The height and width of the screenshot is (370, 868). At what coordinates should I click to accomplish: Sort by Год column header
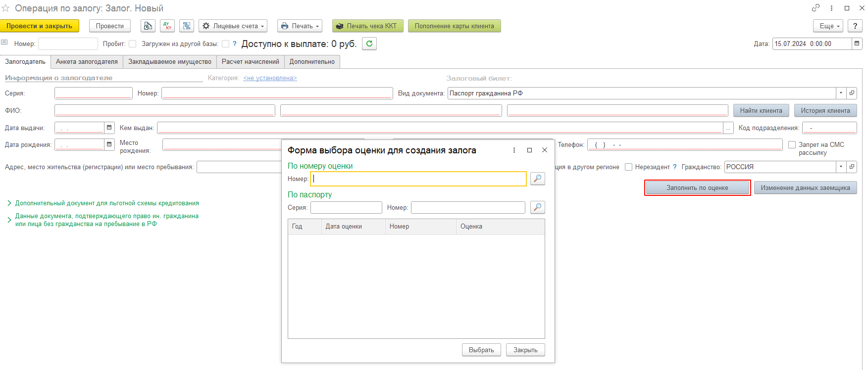click(x=305, y=226)
